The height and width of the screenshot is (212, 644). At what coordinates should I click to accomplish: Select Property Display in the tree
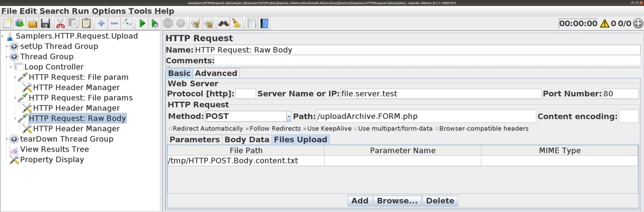tap(52, 160)
